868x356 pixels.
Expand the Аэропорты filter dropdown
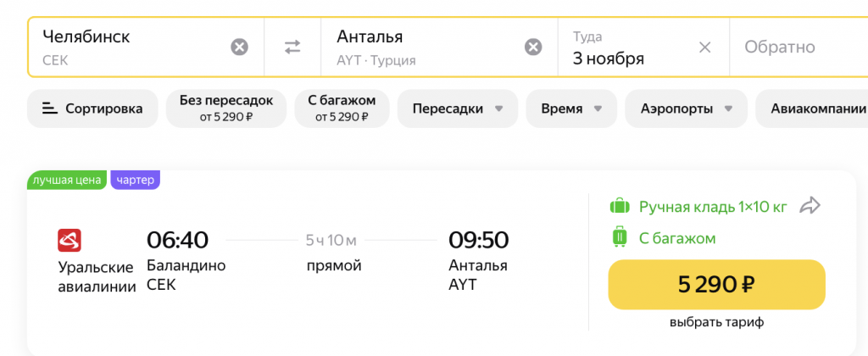[x=686, y=108]
